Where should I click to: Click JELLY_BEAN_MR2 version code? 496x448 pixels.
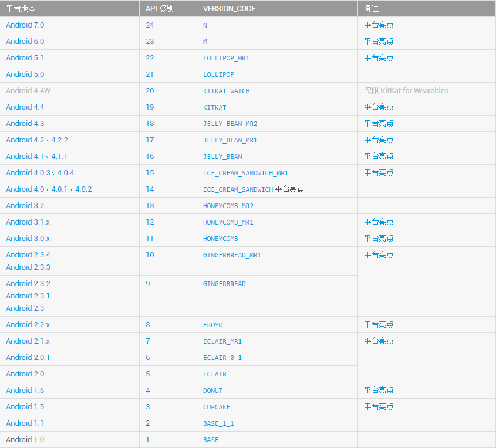click(x=230, y=124)
